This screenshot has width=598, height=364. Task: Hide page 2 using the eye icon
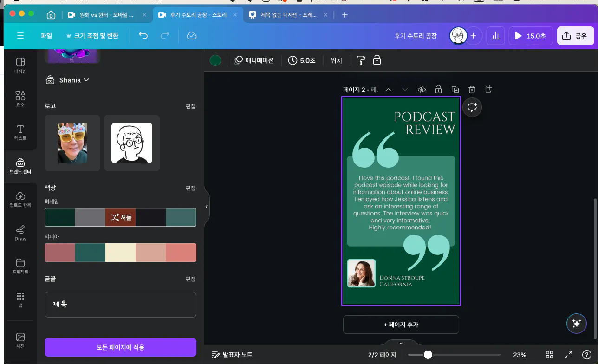click(x=422, y=90)
